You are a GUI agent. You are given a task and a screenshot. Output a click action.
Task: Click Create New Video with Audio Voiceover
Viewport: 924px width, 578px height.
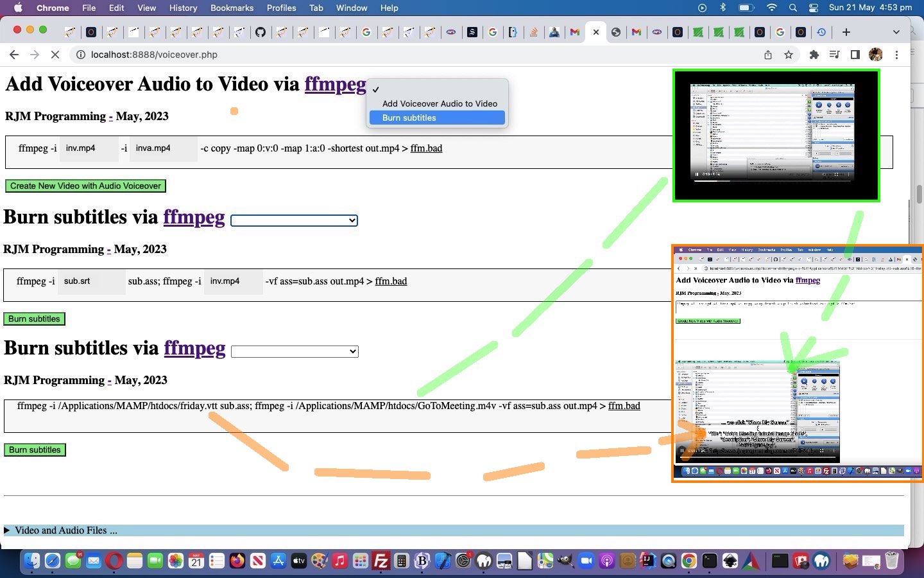coord(85,186)
